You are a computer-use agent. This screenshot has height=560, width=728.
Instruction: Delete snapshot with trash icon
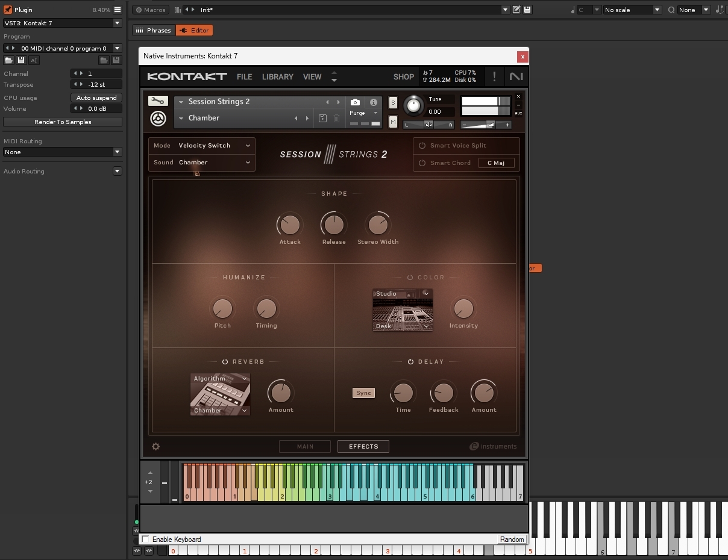click(x=336, y=119)
